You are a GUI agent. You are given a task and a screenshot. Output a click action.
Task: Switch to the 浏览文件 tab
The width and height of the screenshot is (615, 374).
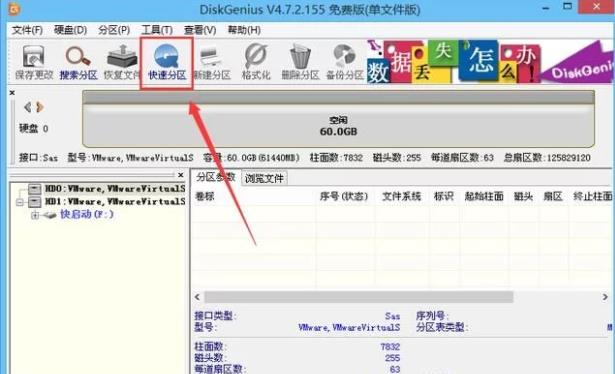(264, 178)
